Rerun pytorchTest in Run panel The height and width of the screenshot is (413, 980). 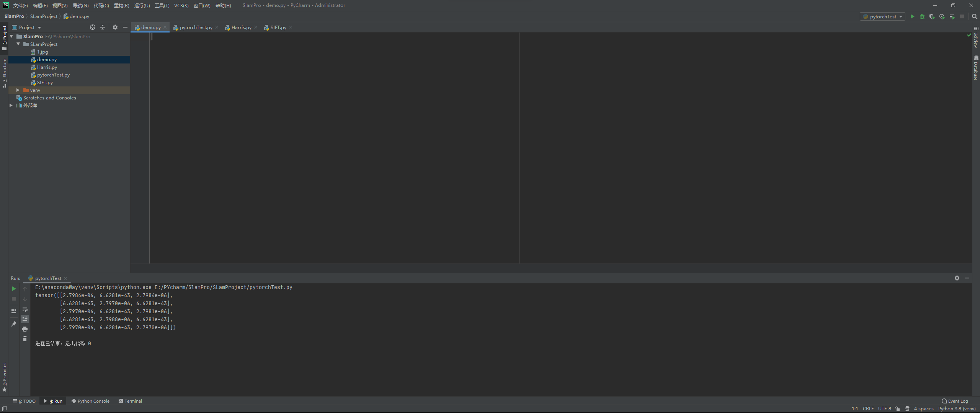[14, 289]
